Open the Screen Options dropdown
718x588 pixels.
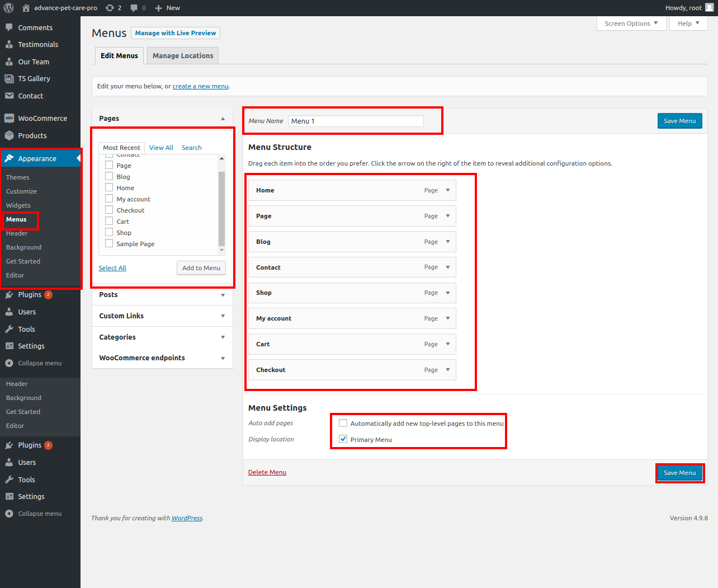[631, 23]
